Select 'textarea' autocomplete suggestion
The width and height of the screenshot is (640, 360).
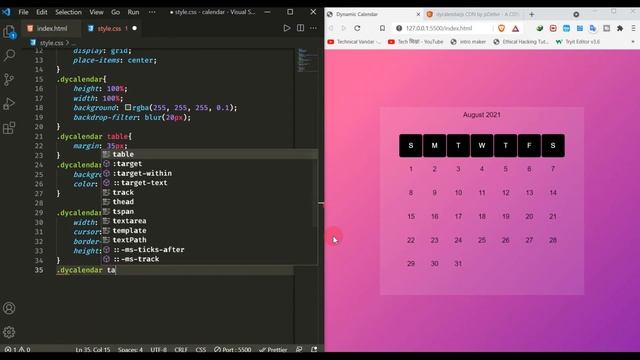[209, 221]
